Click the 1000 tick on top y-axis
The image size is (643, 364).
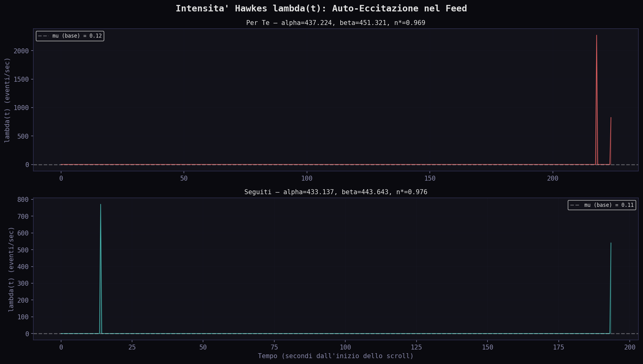coord(21,108)
